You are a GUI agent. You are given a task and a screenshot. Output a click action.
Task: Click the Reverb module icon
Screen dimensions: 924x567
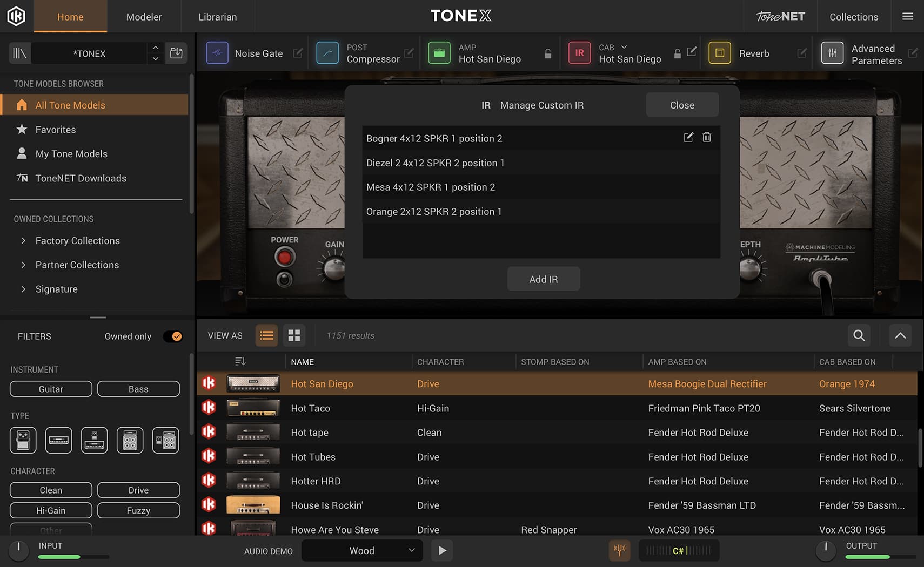coord(719,53)
